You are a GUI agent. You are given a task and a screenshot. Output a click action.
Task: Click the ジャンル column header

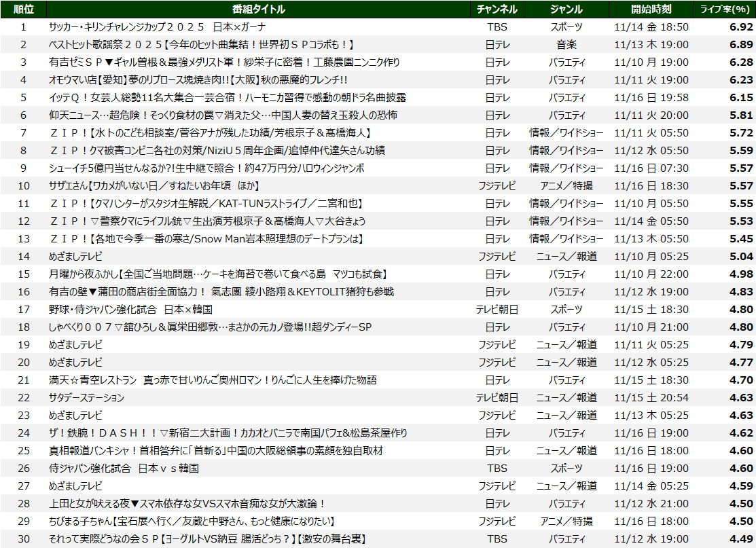coord(566,9)
